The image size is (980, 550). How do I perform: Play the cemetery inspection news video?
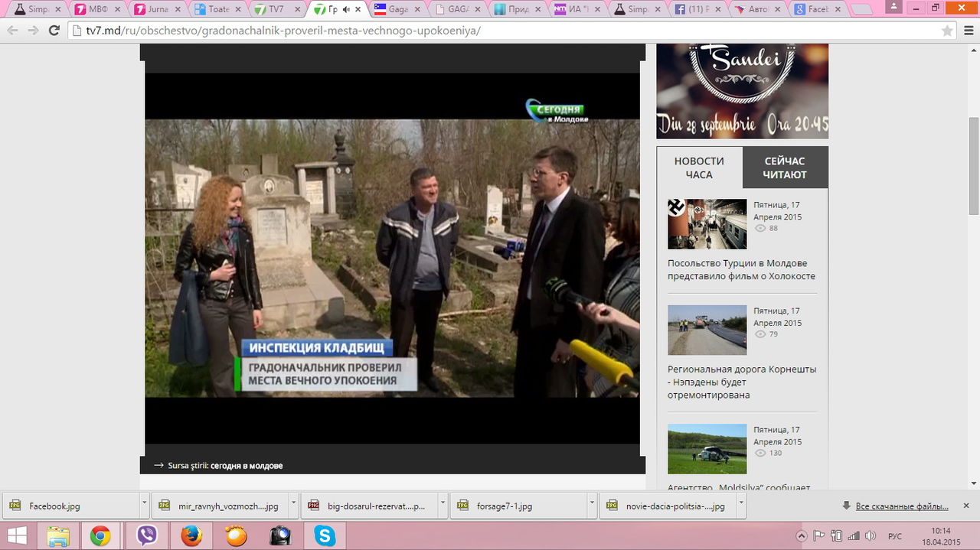tap(392, 258)
